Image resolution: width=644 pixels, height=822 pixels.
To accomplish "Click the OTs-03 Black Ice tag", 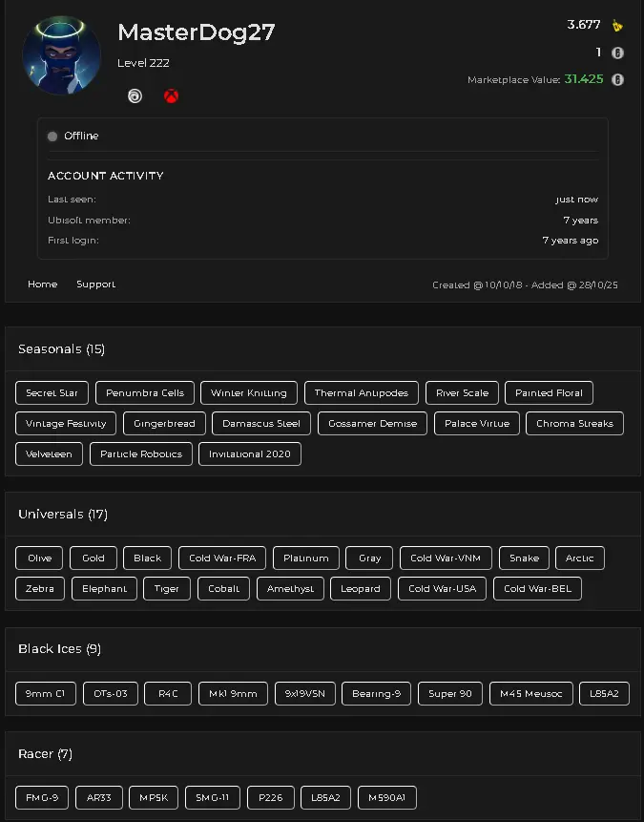I will [111, 693].
